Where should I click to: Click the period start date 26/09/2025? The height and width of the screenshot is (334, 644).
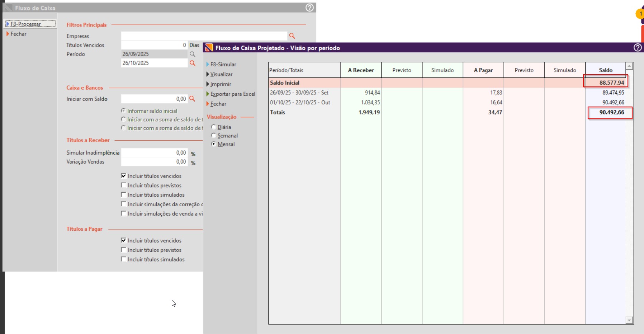click(x=154, y=54)
